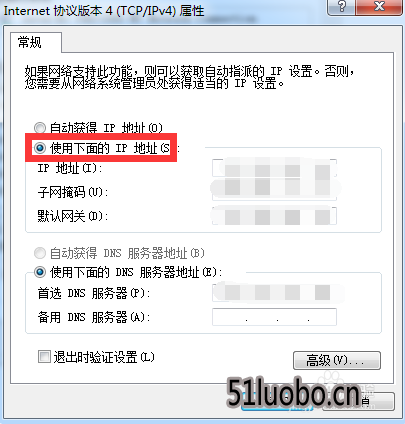The height and width of the screenshot is (424, 405).
Task: Focus the 首选 DNS 服务器 field
Action: coord(274,293)
